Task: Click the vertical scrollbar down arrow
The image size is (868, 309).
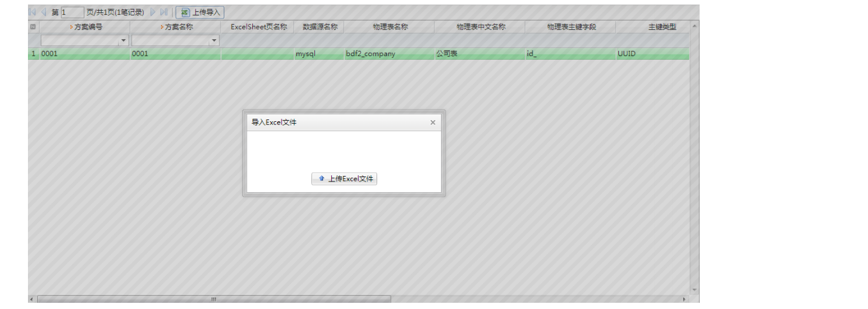Action: coord(695,290)
